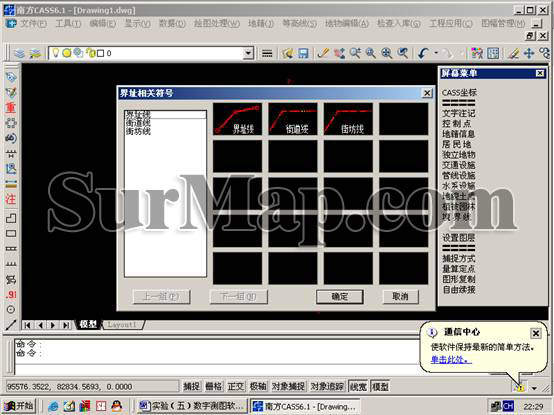Select 设置图层 in the screen menu
Viewport: 554px width, 415px height.
(459, 237)
